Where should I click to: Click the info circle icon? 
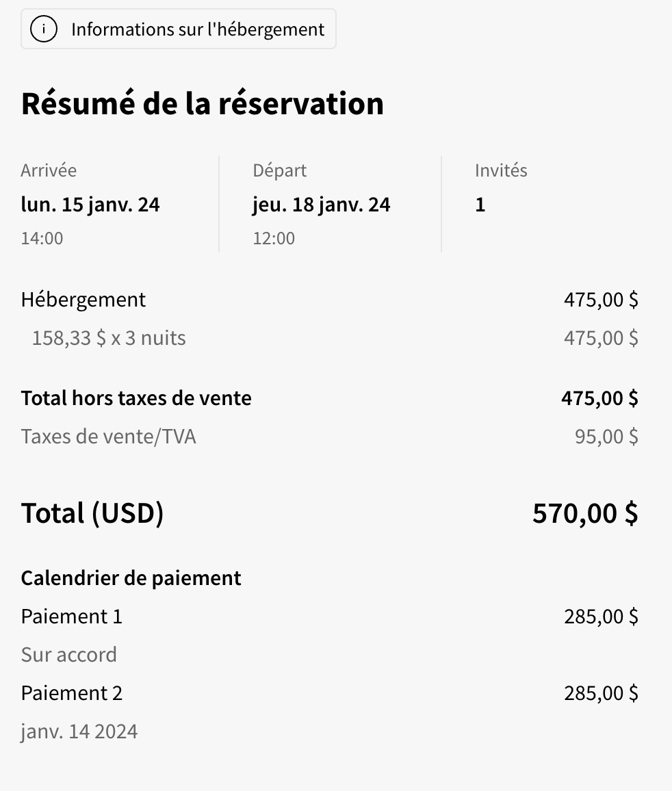[45, 29]
